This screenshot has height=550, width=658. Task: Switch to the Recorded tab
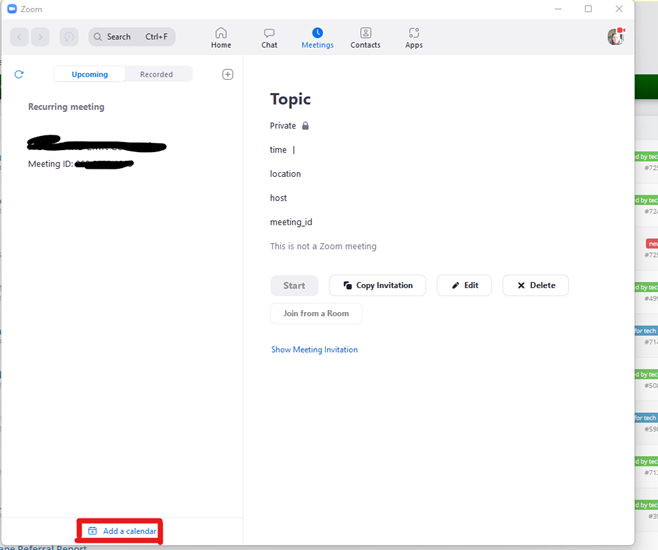point(156,74)
